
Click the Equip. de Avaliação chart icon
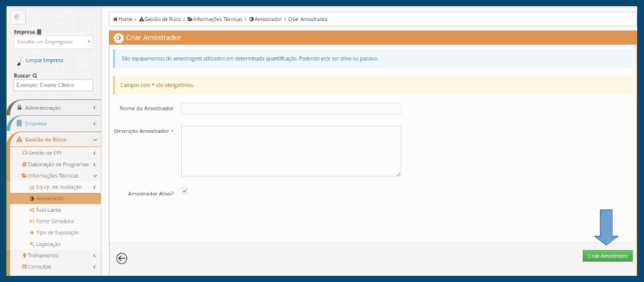[x=31, y=187]
